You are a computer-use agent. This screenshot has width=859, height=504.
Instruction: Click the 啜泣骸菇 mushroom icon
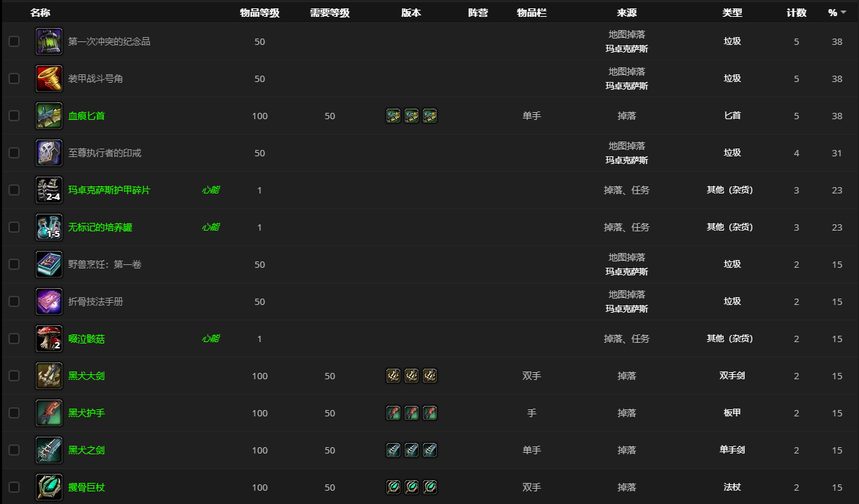49,339
